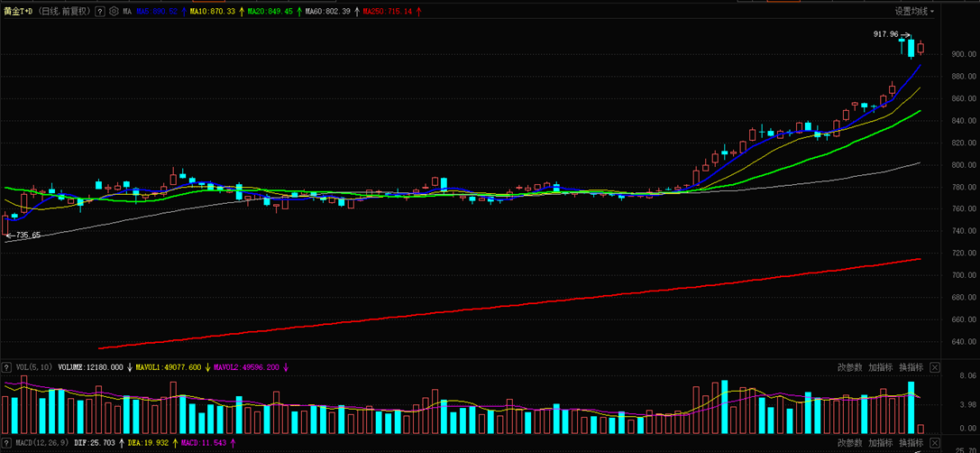Toggle the MA10 moving average label
Image resolution: width=980 pixels, height=453 pixels.
tap(212, 12)
